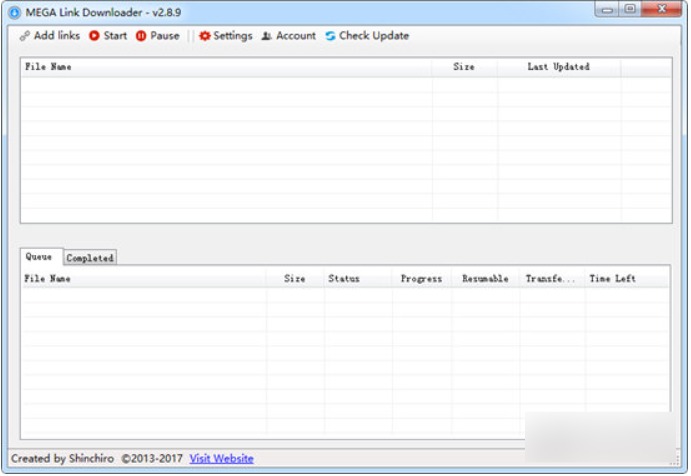
Task: Open the Visit Website link
Action: (x=221, y=459)
